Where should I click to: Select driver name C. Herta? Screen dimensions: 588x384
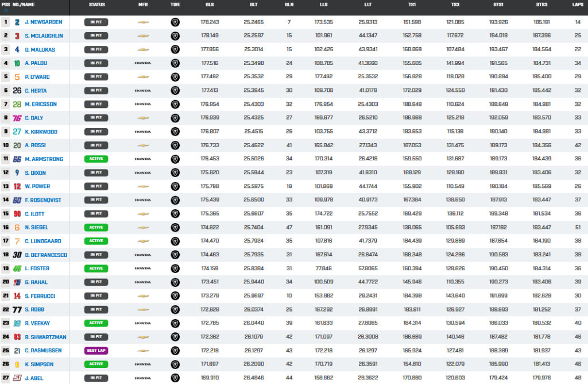pyautogui.click(x=36, y=90)
